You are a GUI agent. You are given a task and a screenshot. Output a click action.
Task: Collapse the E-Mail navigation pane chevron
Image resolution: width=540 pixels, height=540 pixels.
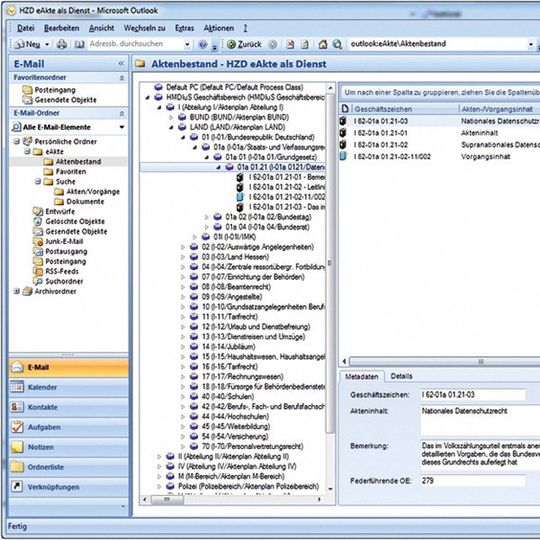click(x=121, y=64)
